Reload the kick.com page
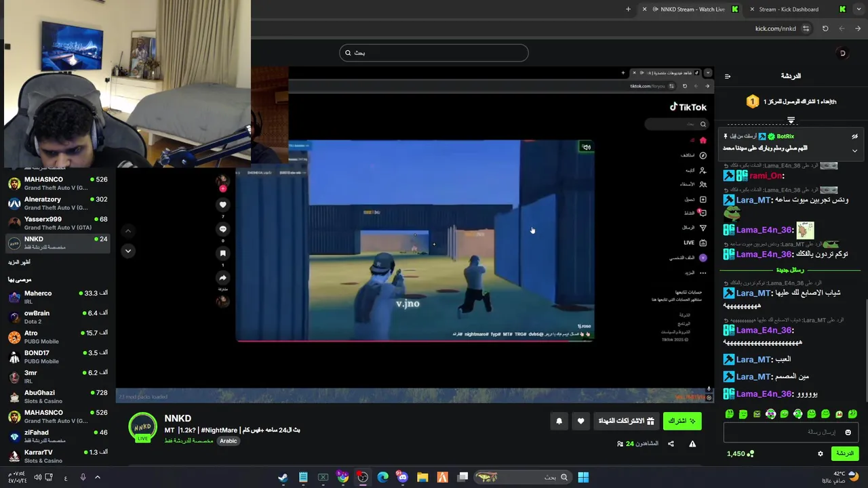868x488 pixels. pos(825,28)
